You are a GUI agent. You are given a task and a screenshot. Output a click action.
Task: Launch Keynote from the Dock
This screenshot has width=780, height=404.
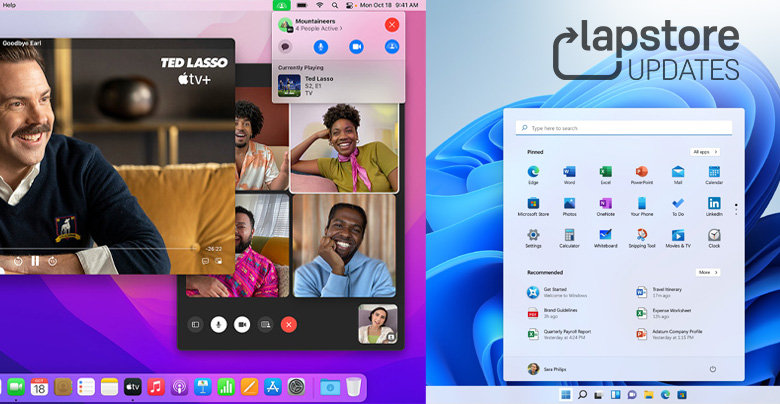click(x=202, y=386)
